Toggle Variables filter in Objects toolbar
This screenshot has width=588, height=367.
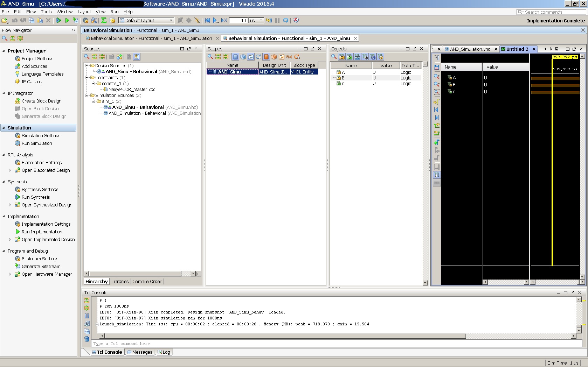381,57
